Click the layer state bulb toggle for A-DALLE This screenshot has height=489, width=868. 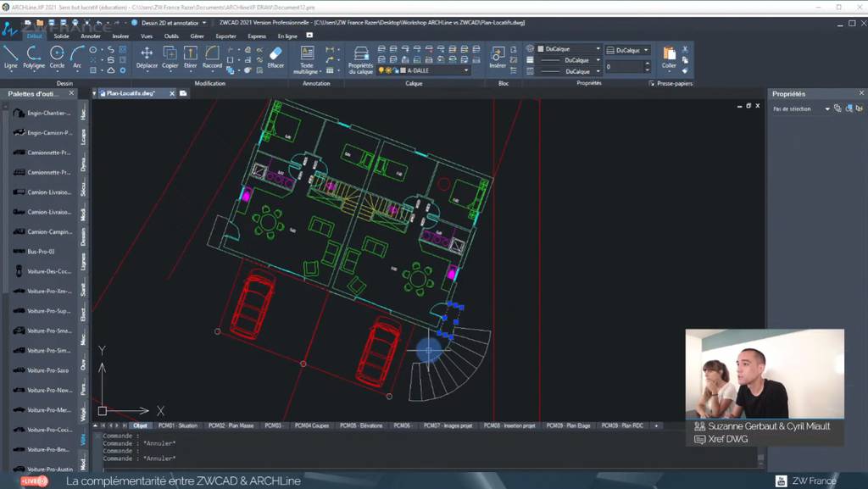click(381, 70)
